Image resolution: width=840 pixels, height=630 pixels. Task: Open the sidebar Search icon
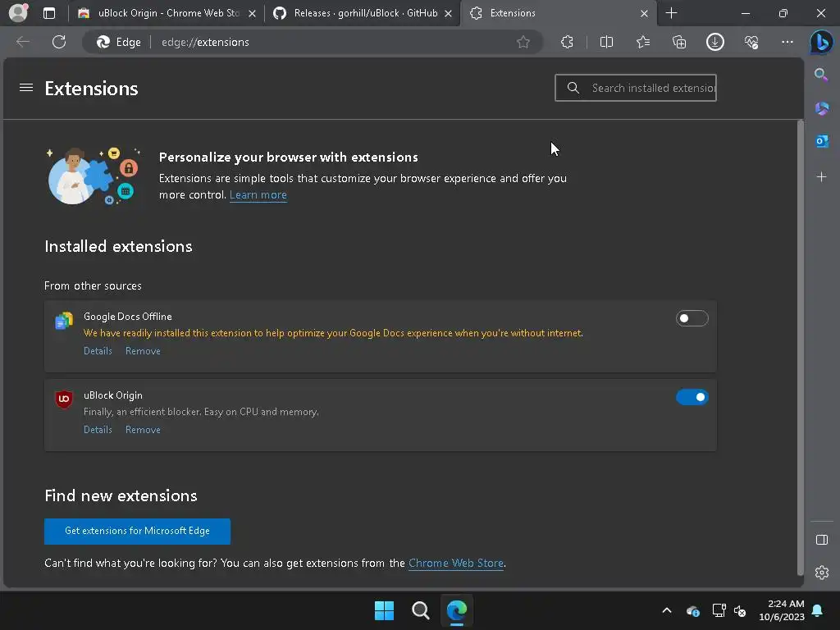pos(821,75)
